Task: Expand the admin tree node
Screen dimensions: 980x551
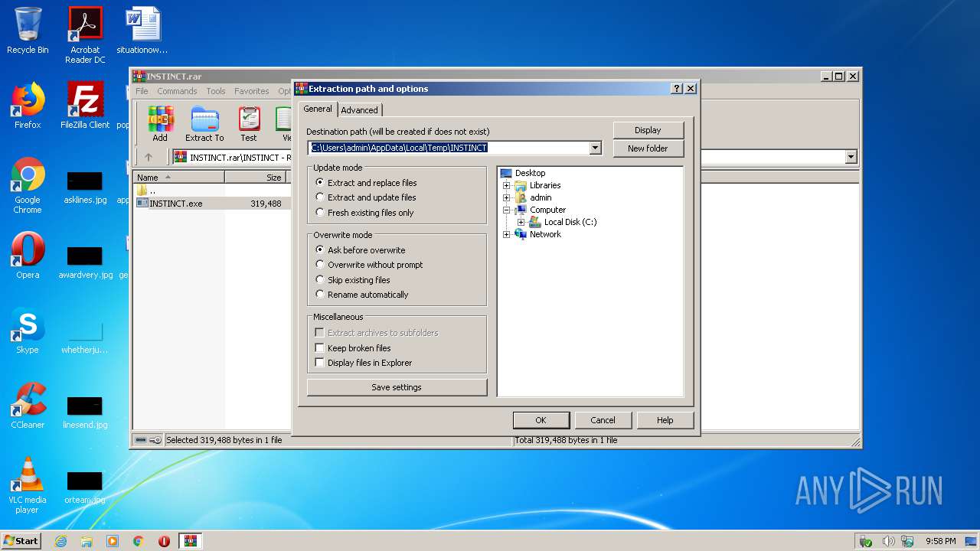Action: pyautogui.click(x=506, y=197)
